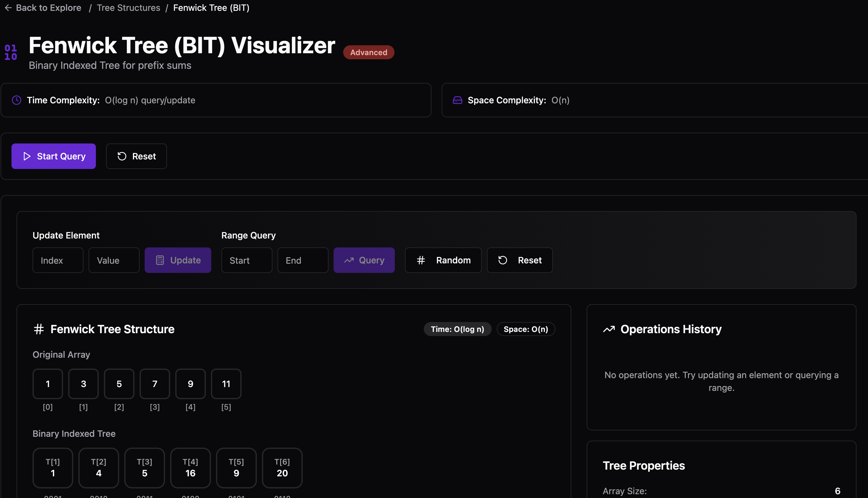Click the End input field for Range Query

coord(303,260)
